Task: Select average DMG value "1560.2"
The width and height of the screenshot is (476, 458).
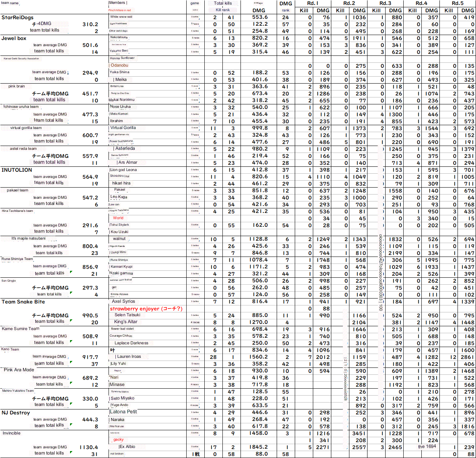Action: pyautogui.click(x=259, y=357)
